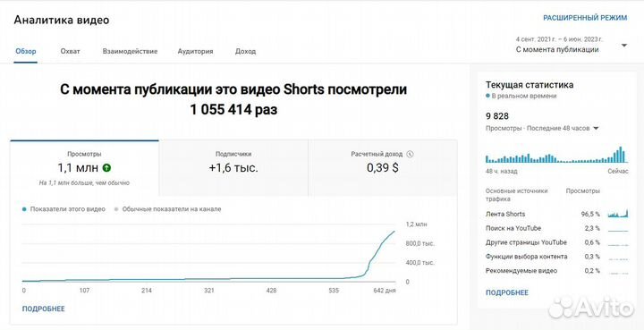
Task: Click the 48-hour realtime bar chart
Action: pyautogui.click(x=556, y=155)
